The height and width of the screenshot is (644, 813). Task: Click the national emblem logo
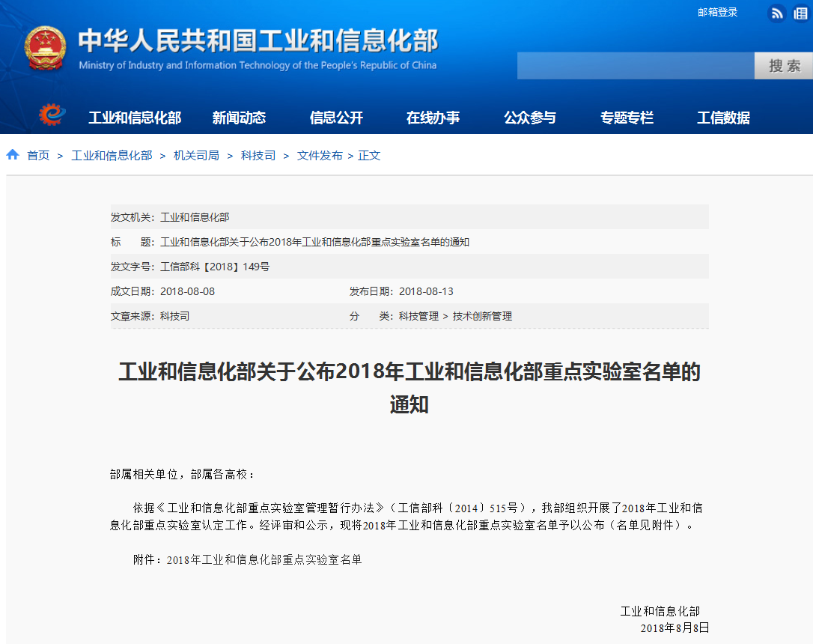pos(46,48)
